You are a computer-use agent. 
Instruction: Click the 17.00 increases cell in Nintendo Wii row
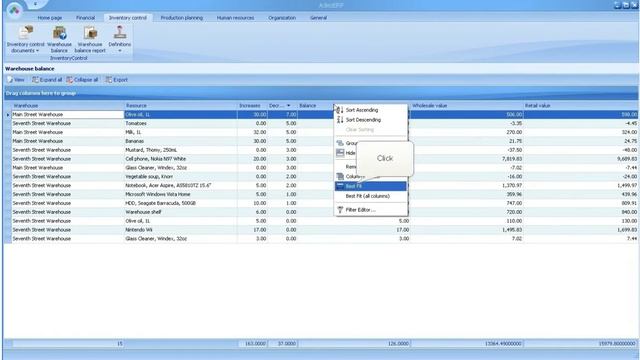(x=252, y=230)
